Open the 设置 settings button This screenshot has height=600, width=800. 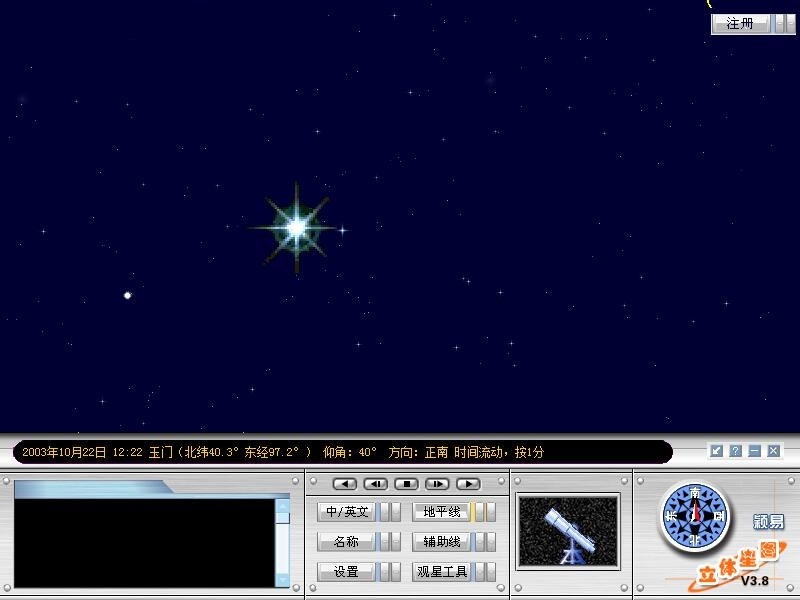(346, 571)
